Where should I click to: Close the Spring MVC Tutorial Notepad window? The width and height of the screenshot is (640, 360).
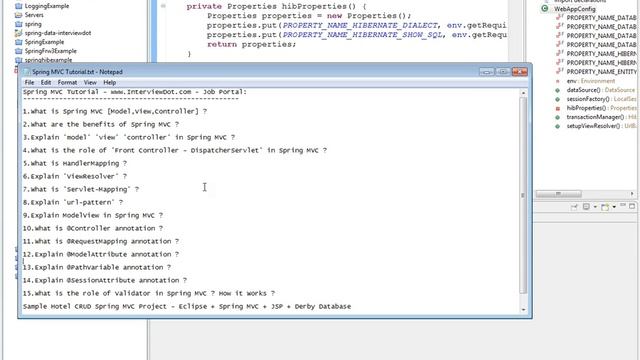point(520,72)
